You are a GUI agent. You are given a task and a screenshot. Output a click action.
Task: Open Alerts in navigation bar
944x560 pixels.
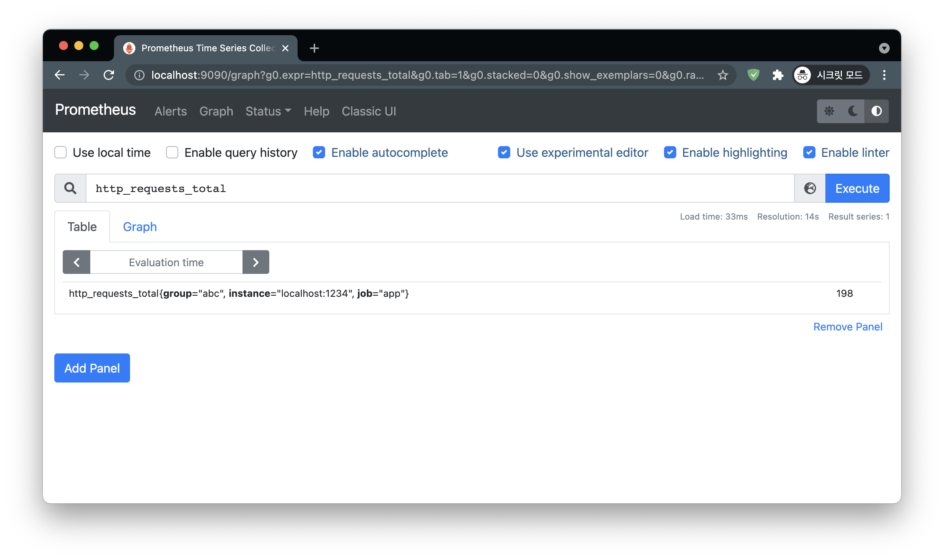tap(171, 111)
